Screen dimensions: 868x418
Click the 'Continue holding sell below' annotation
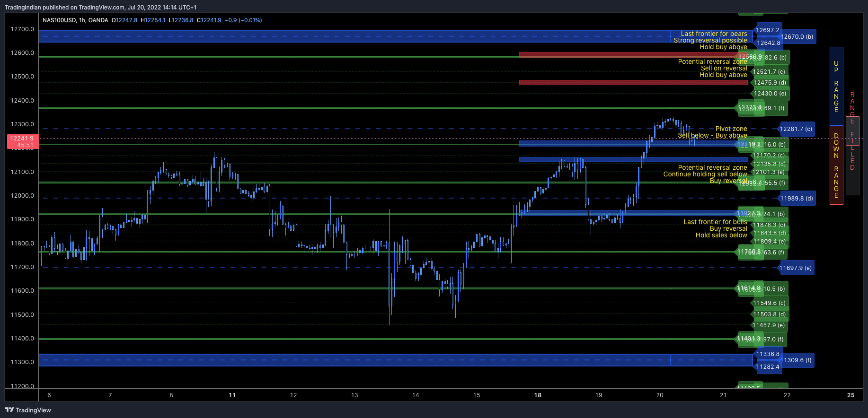pyautogui.click(x=705, y=174)
